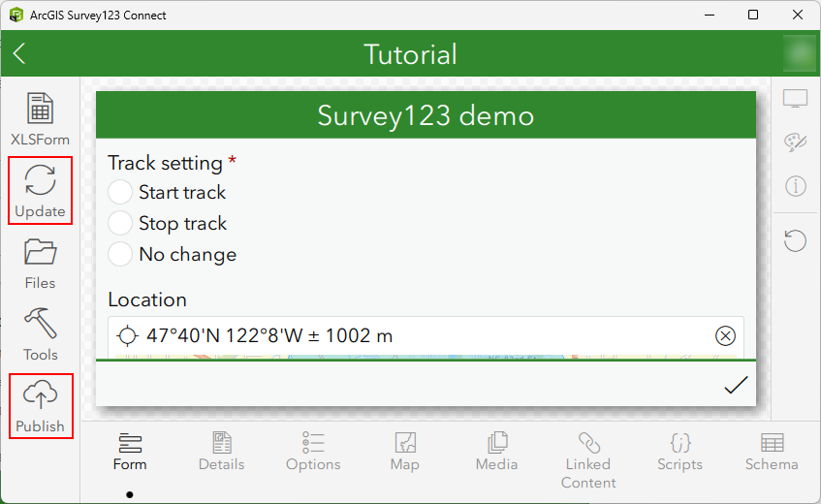Screen dimensions: 821x504
Task: Click the desktop preview monitor icon
Action: click(796, 99)
